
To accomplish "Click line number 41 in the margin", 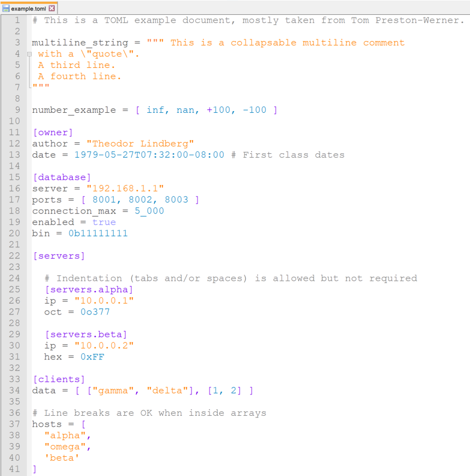I will (x=14, y=469).
